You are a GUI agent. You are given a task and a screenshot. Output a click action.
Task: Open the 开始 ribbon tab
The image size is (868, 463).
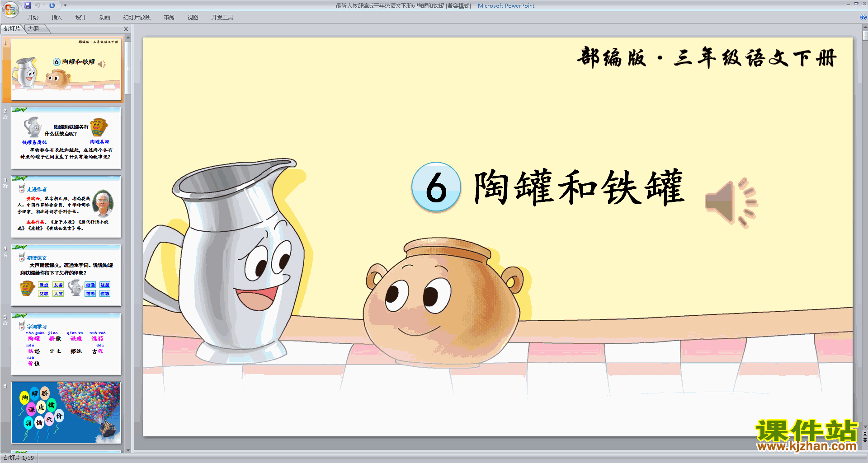click(x=33, y=18)
